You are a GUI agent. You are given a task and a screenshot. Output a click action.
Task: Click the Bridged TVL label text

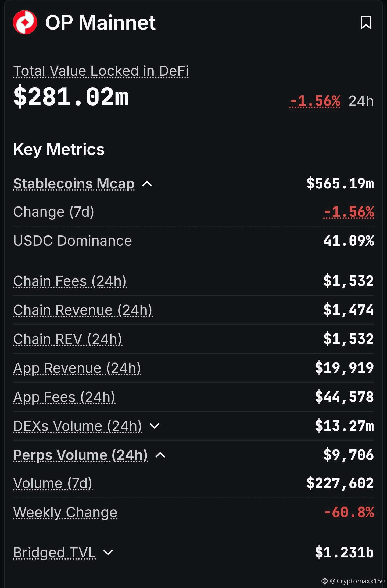(55, 553)
